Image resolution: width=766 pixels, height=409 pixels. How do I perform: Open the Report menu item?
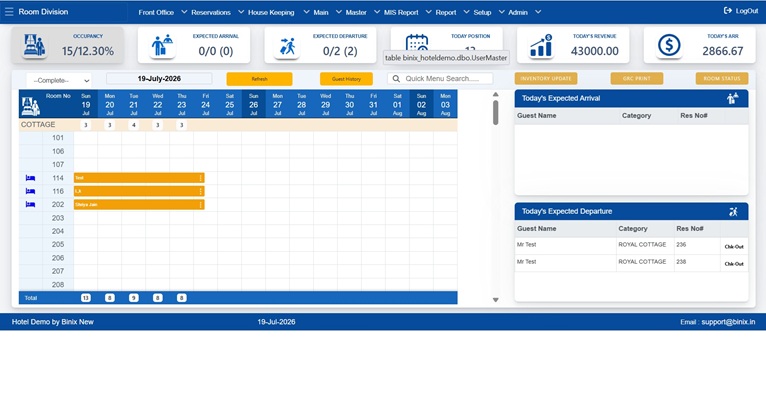446,12
